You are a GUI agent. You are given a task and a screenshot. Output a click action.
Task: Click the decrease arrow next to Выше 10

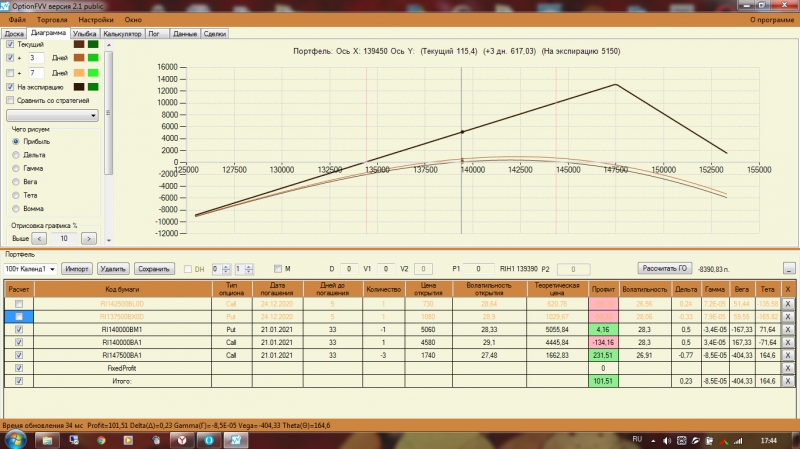39,238
